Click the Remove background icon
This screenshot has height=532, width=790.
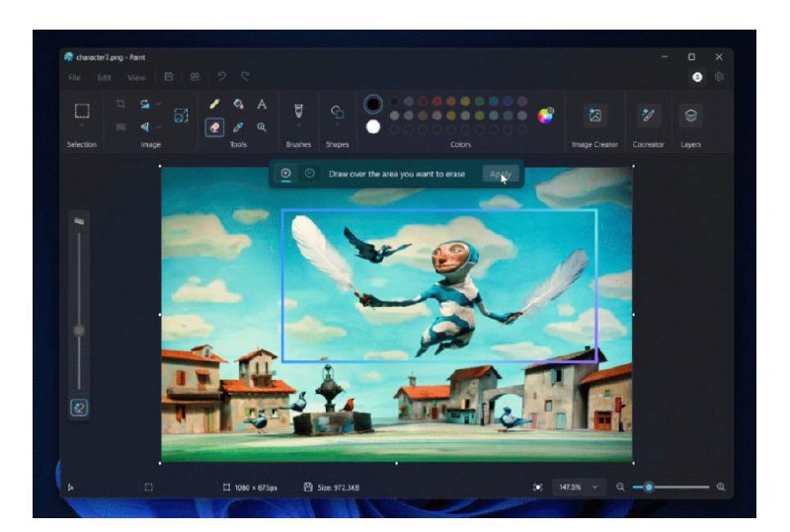120,127
